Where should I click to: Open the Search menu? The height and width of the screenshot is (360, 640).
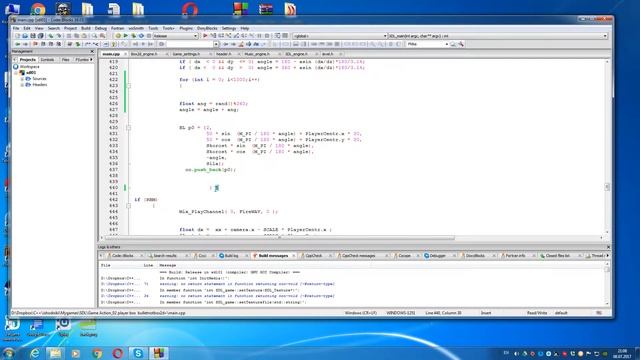53,28
